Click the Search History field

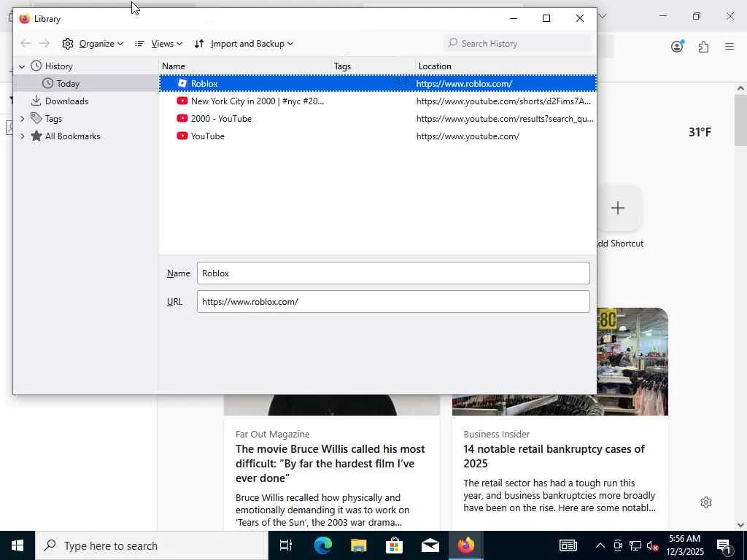pos(518,43)
